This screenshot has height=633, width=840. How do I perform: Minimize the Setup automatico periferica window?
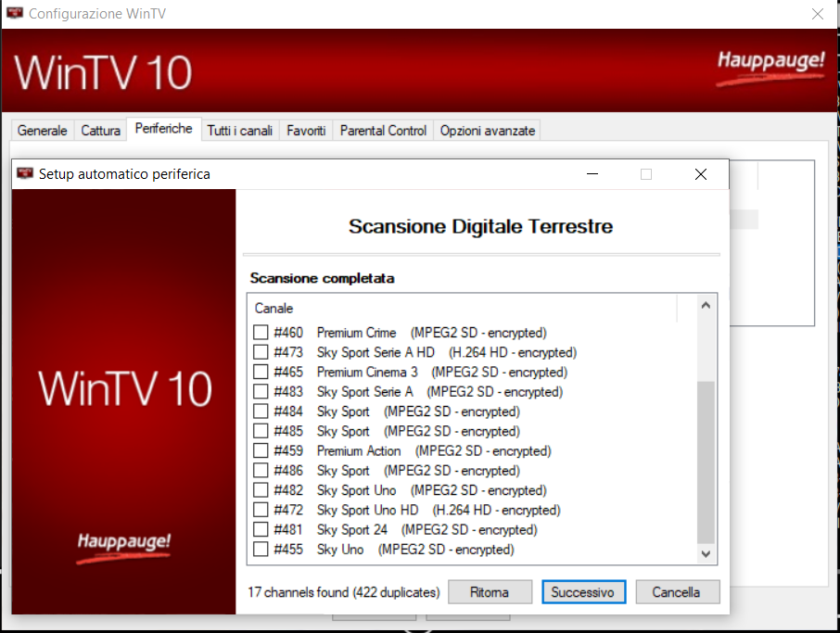click(x=592, y=174)
